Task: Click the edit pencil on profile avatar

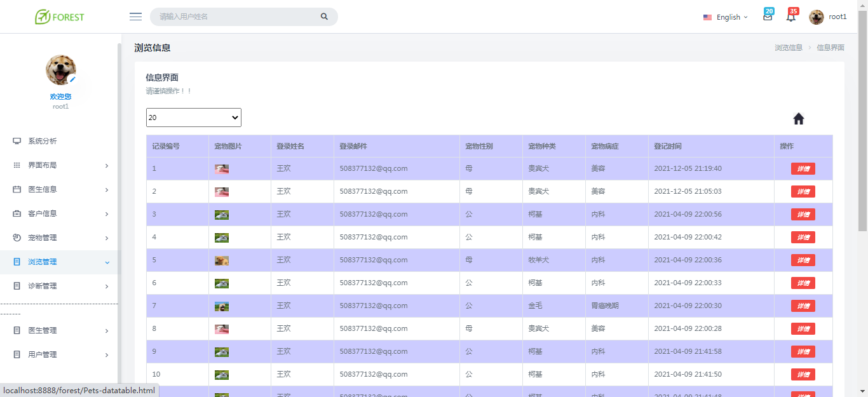Action: 72,79
